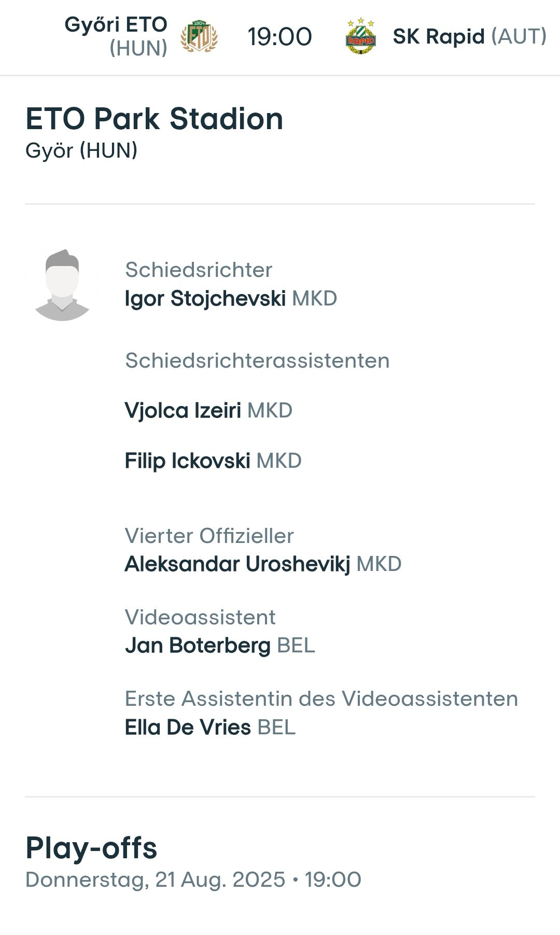Click the Győri ETO club crest
560x935 pixels.
tap(199, 37)
